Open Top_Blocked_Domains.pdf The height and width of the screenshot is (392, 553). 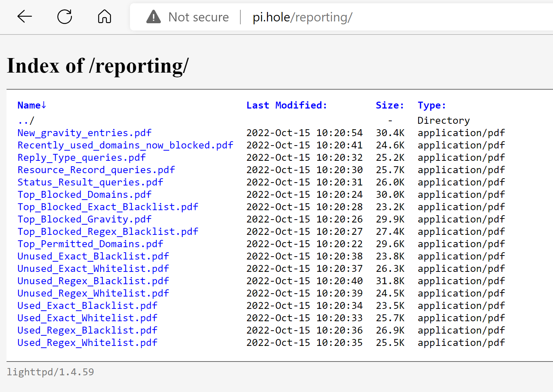[x=84, y=194]
